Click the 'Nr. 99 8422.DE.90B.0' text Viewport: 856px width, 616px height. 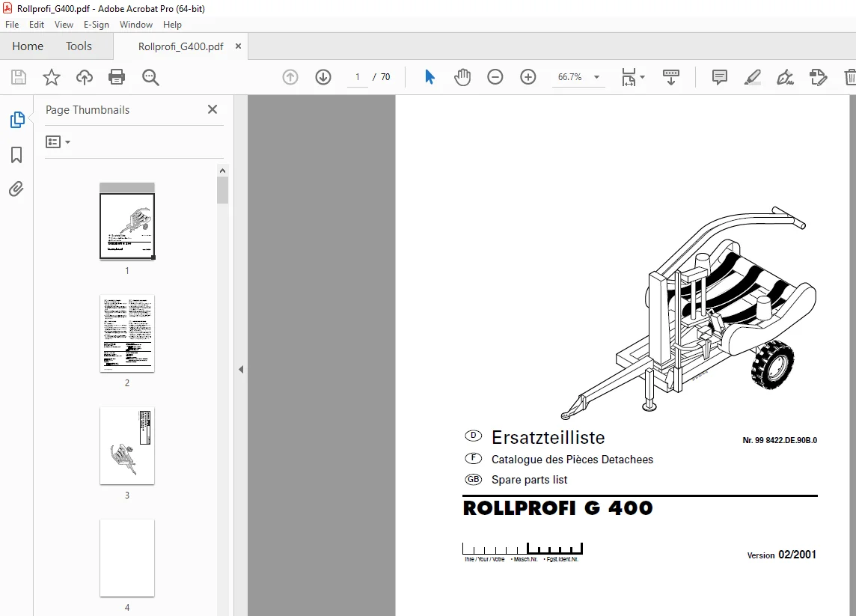click(x=780, y=440)
